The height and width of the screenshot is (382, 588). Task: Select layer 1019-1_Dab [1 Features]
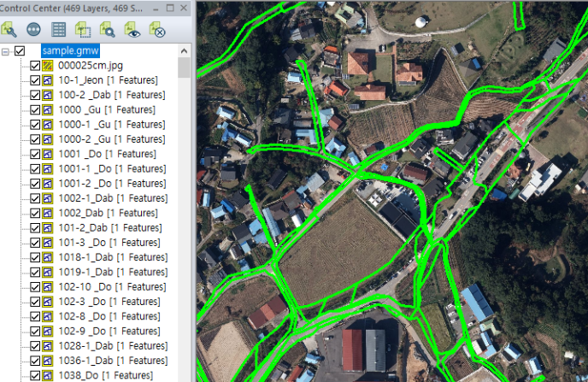tap(113, 272)
